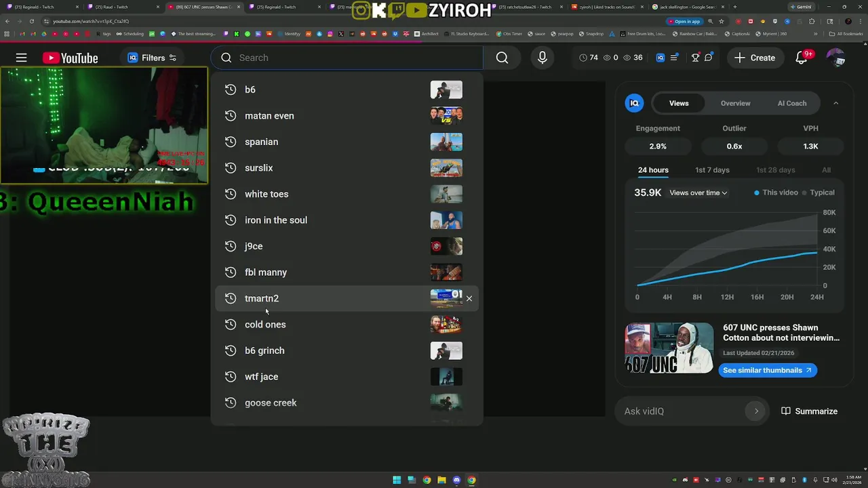
Task: Click the Summarize button
Action: (809, 411)
